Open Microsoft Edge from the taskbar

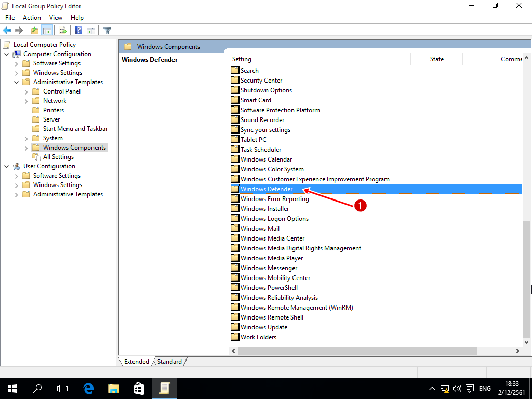[88, 388]
